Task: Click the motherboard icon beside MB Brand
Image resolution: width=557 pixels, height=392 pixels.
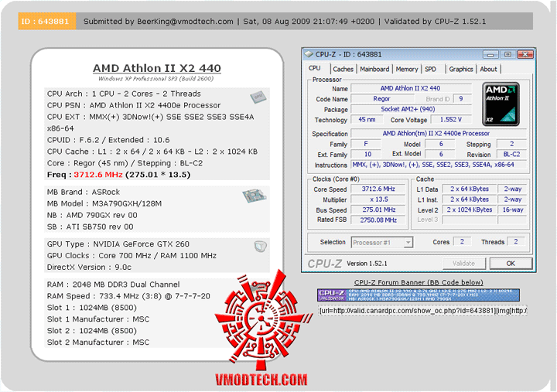Action: (x=255, y=196)
